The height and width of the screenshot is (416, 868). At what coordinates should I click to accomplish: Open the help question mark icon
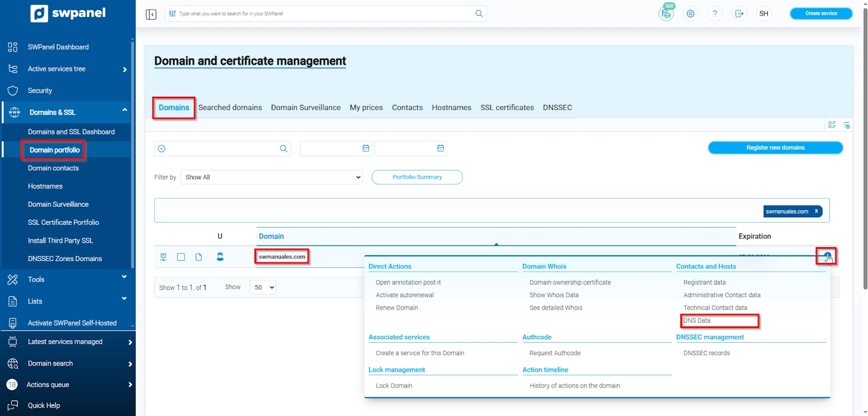click(715, 14)
